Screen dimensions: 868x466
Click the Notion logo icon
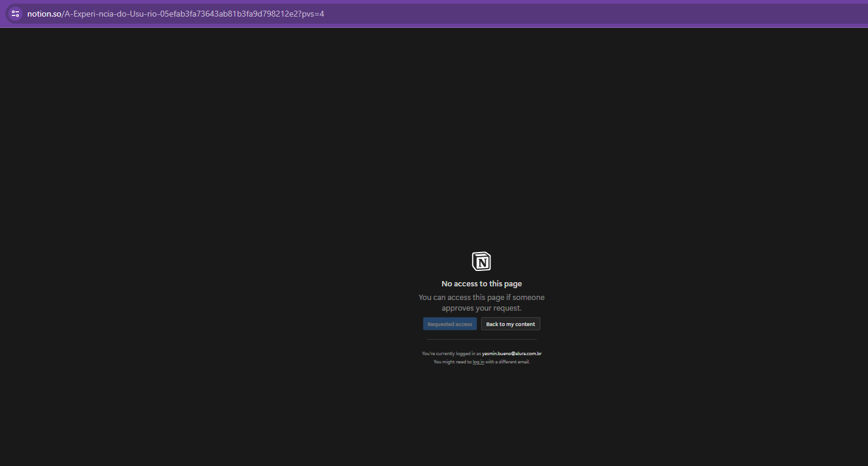point(481,261)
